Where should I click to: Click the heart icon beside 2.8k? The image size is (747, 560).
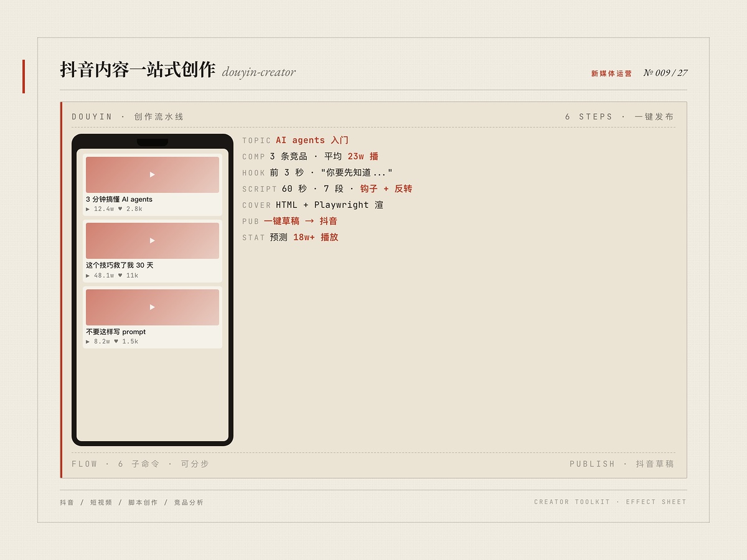pos(120,209)
